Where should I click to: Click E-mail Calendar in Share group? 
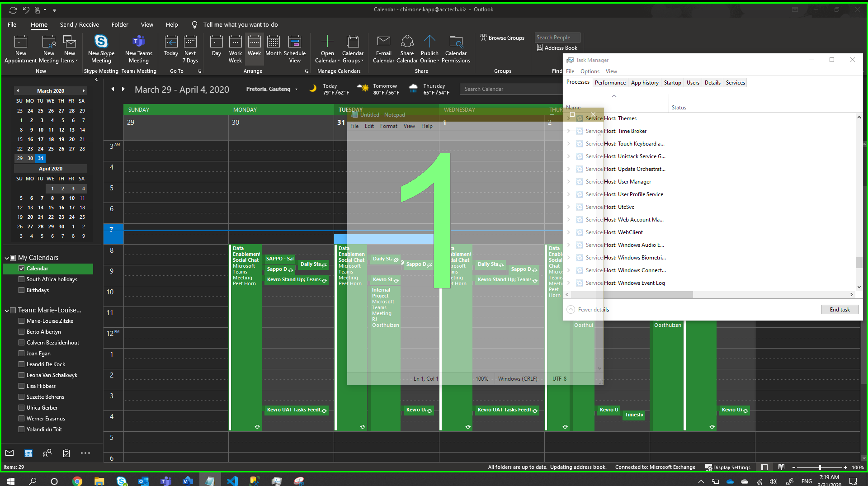click(383, 49)
